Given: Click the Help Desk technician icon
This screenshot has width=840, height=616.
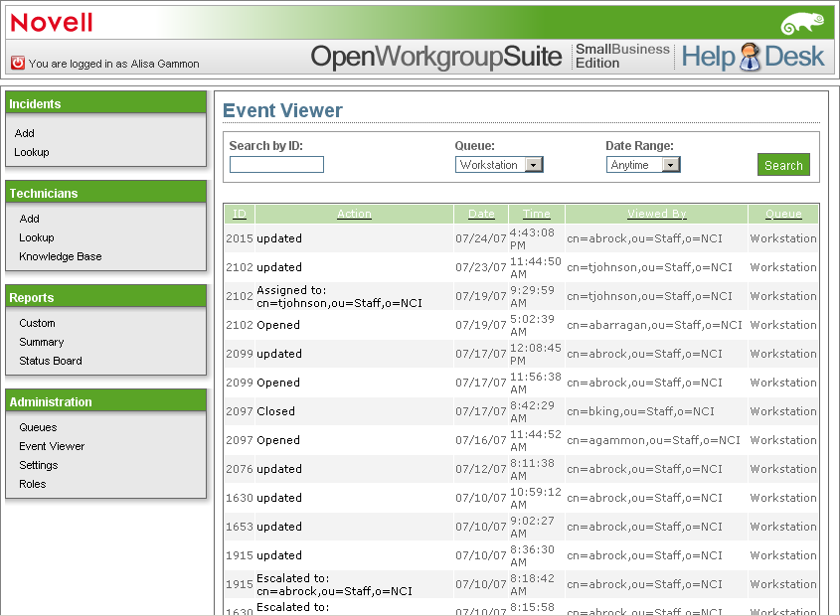Looking at the screenshot, I should [x=750, y=57].
